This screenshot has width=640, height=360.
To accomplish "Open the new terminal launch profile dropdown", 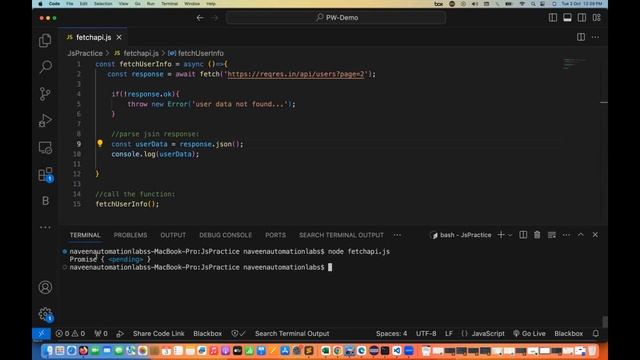I will [x=510, y=235].
